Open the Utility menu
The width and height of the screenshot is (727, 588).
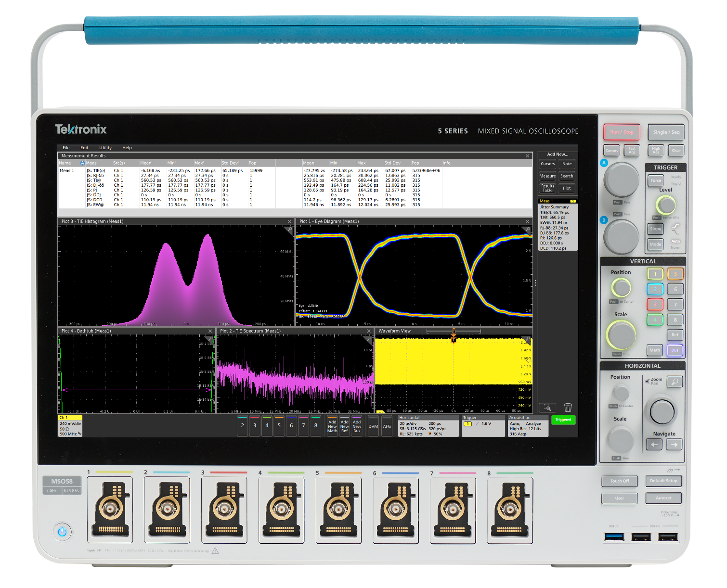click(x=105, y=148)
